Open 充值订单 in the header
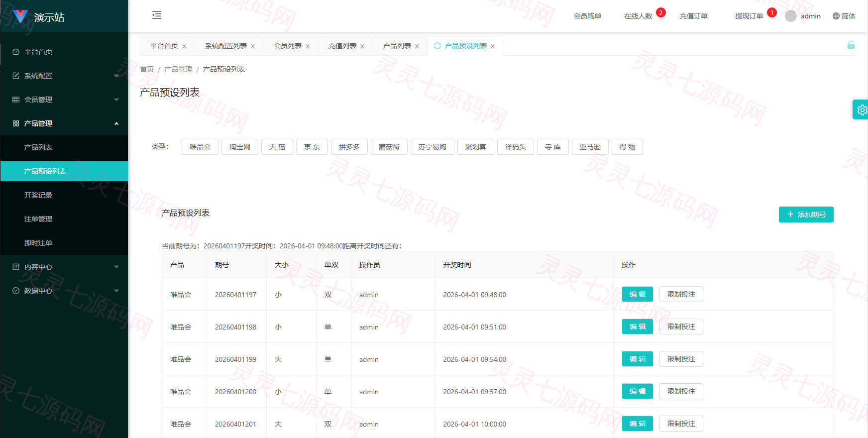Viewport: 868px width, 438px height. [694, 16]
